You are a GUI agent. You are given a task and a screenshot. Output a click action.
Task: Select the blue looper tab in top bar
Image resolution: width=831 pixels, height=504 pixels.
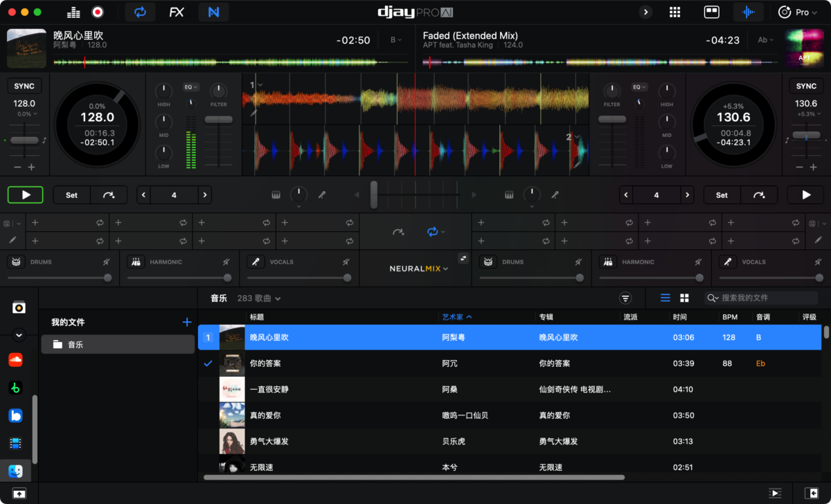tap(140, 12)
